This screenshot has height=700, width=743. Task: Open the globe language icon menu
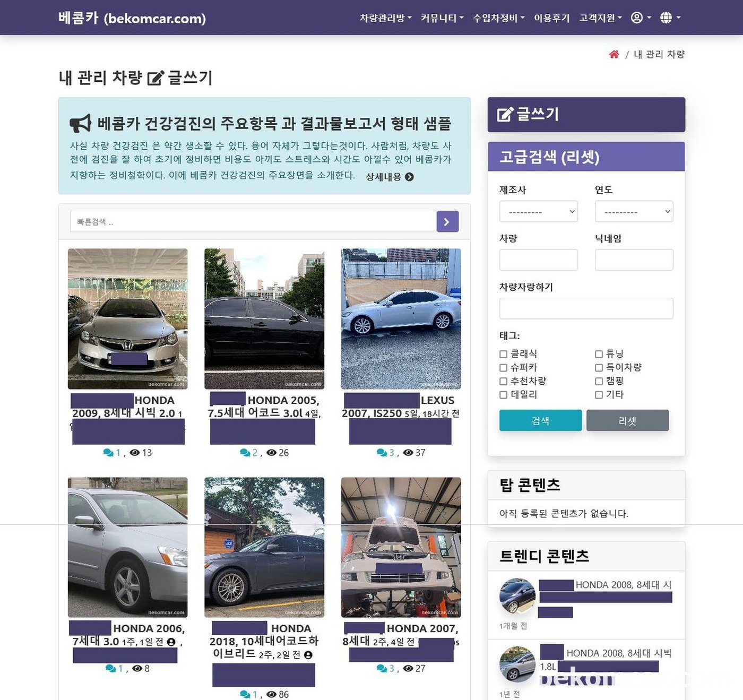pyautogui.click(x=670, y=18)
